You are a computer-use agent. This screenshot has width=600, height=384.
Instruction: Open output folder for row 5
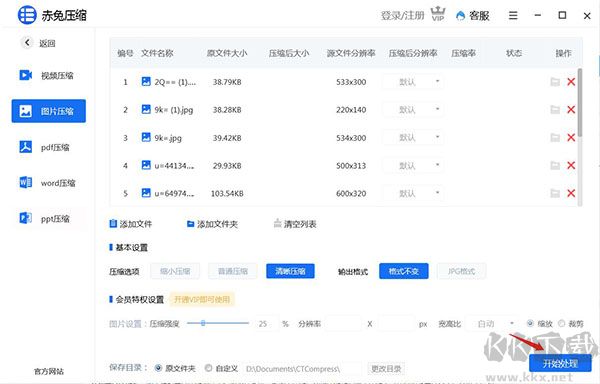point(555,193)
